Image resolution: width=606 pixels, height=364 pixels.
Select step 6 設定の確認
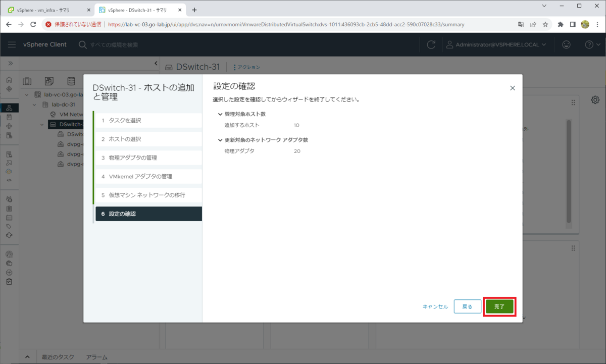tap(148, 214)
